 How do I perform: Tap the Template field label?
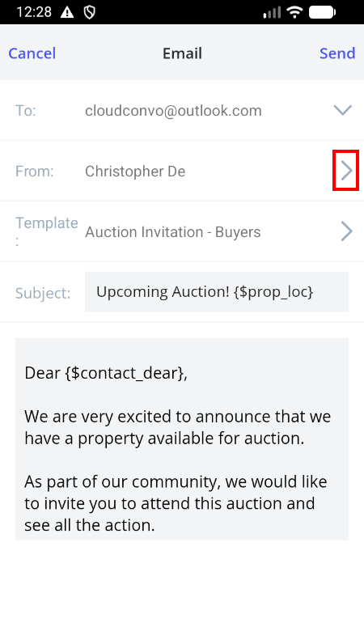(x=46, y=231)
